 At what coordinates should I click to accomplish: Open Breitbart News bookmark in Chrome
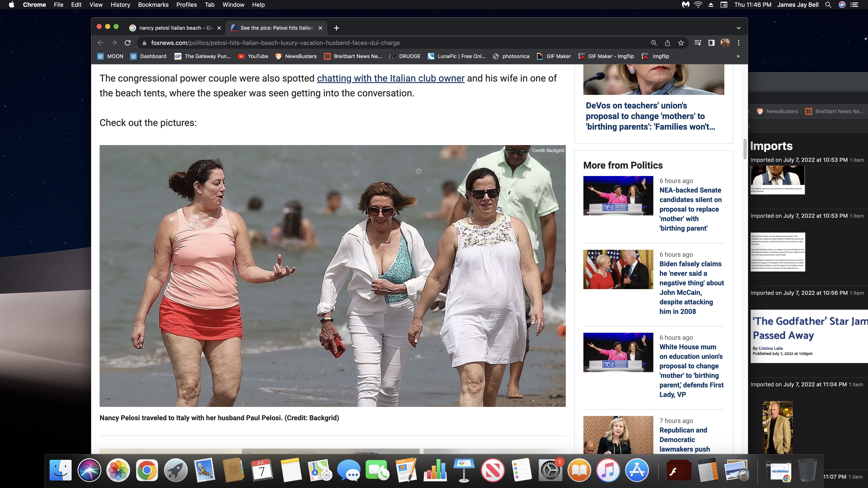pyautogui.click(x=353, y=56)
